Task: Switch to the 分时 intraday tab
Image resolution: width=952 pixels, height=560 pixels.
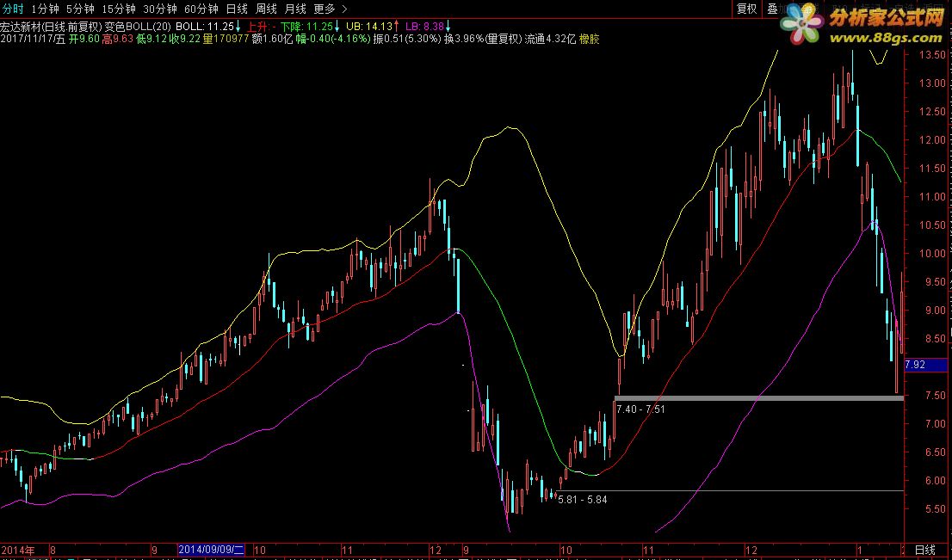Action: tap(13, 9)
